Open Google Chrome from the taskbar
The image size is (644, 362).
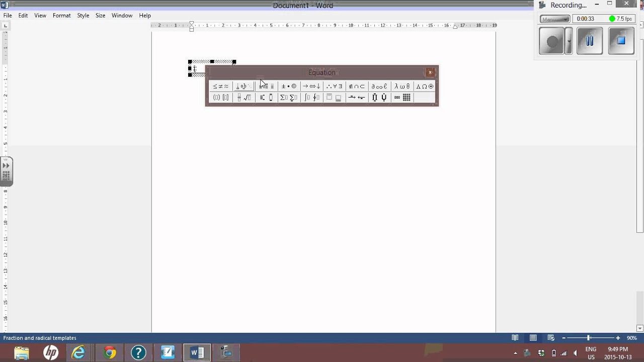tap(109, 352)
